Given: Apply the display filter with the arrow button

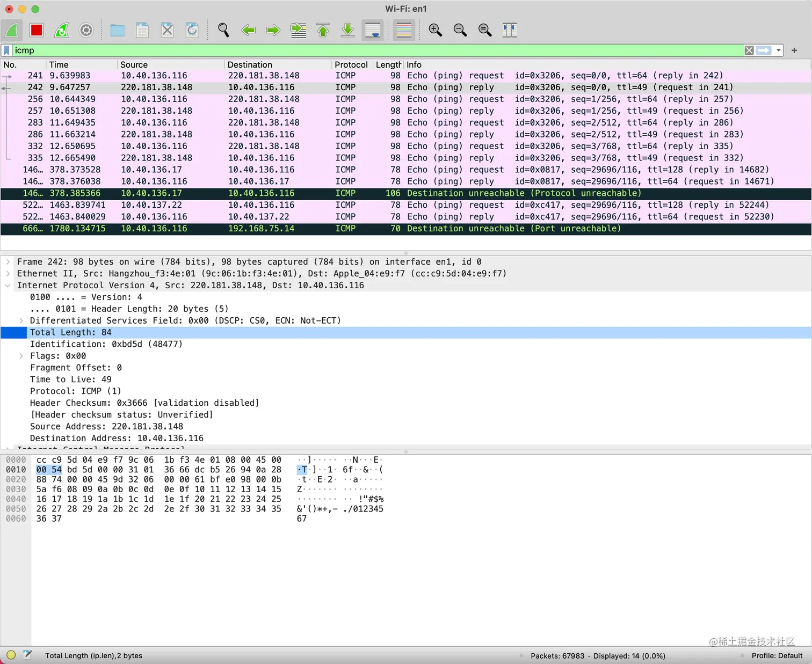Looking at the screenshot, I should (764, 50).
